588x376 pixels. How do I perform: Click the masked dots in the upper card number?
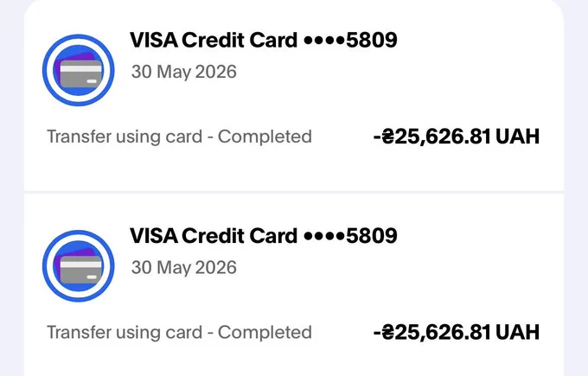(x=324, y=41)
